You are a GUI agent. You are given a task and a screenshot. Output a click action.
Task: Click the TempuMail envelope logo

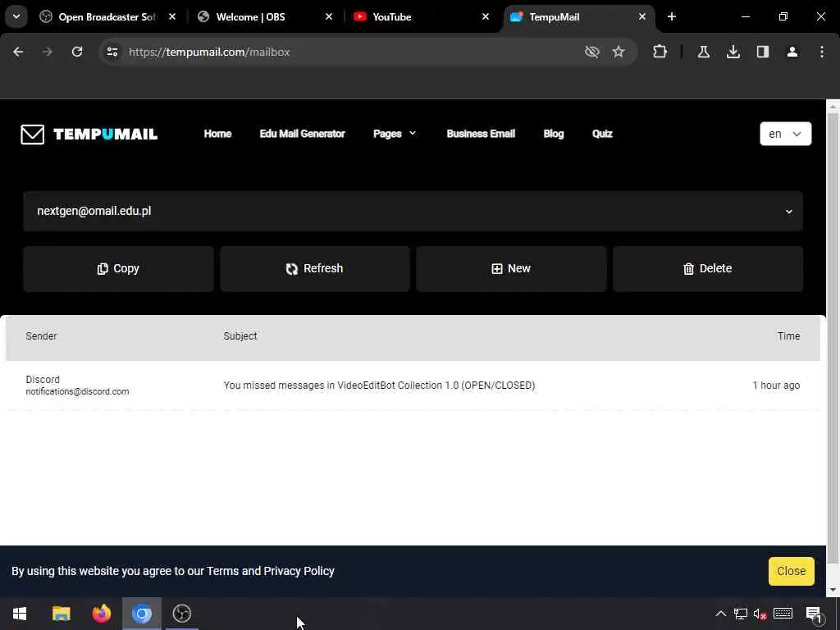click(33, 134)
